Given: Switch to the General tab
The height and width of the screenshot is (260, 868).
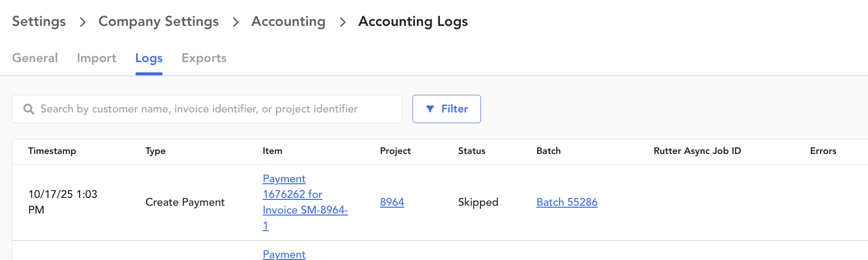Looking at the screenshot, I should coord(35,58).
